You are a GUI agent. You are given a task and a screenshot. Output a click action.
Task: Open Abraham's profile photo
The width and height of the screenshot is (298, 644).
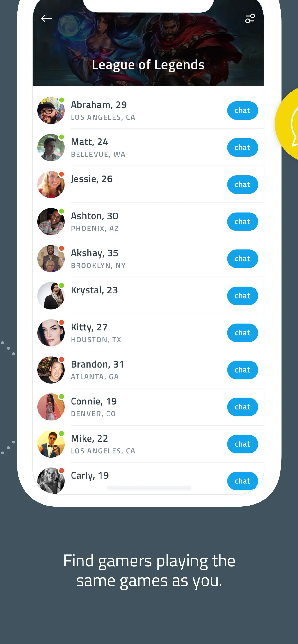point(51,110)
